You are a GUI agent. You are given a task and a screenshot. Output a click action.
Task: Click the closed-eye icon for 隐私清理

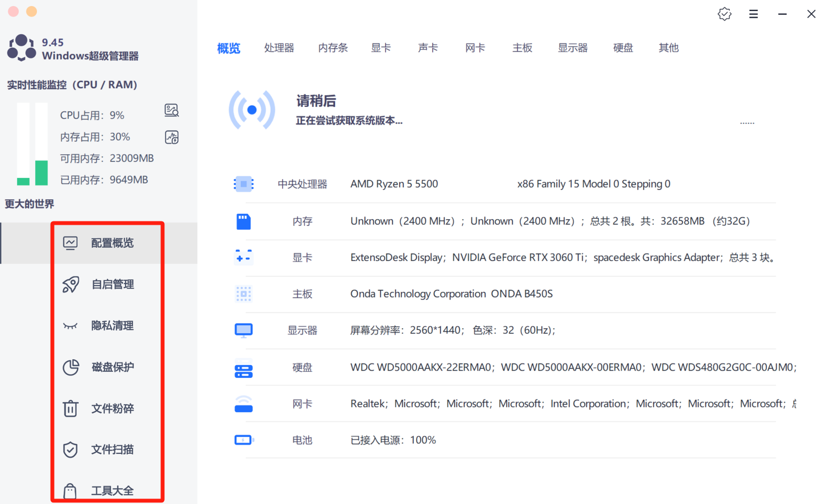click(x=70, y=326)
